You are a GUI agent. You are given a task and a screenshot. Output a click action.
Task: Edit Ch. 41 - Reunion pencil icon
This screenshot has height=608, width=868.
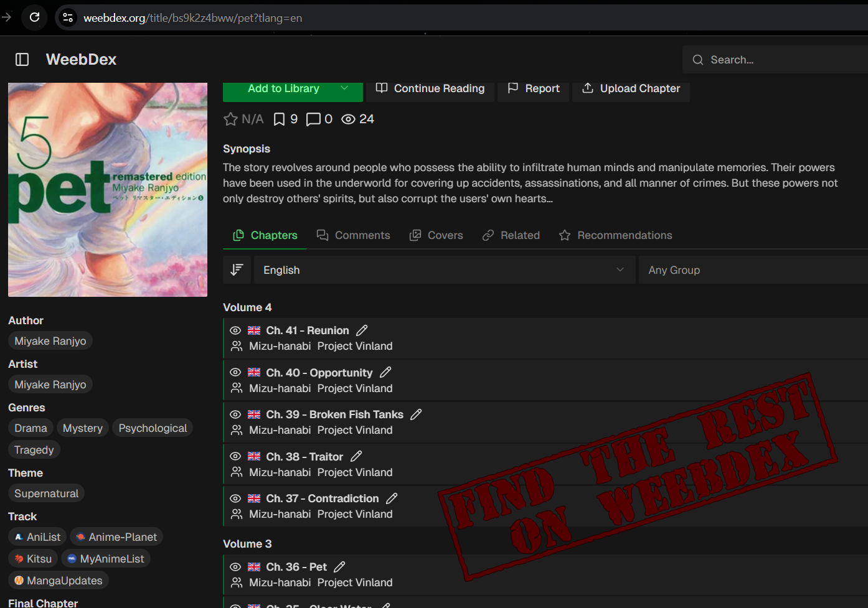[362, 330]
